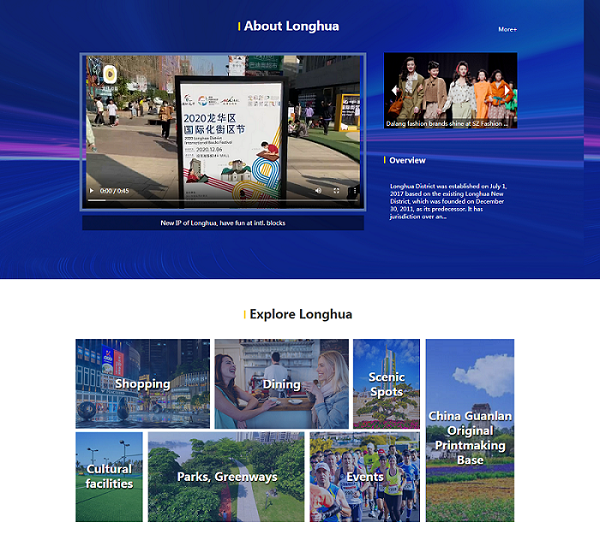
Task: Click the video progress bar
Action: pos(220,200)
